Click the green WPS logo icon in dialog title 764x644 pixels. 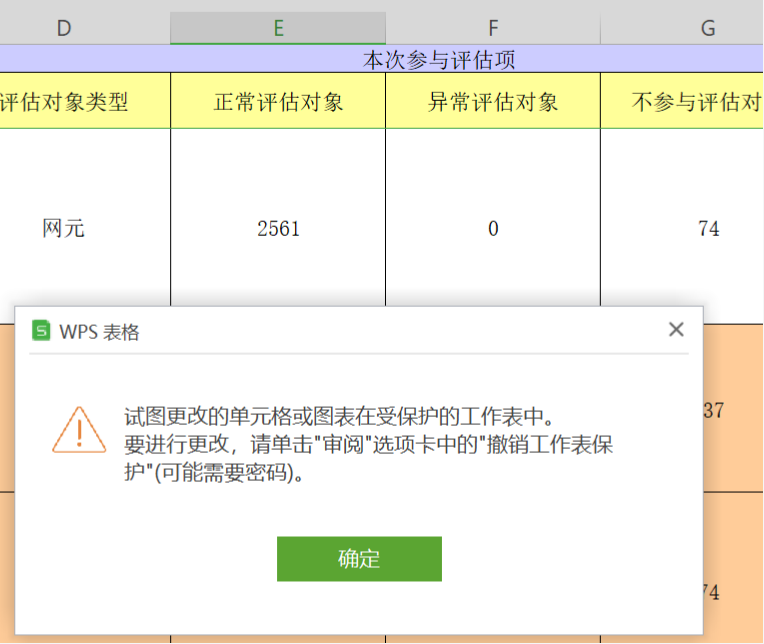(x=41, y=331)
